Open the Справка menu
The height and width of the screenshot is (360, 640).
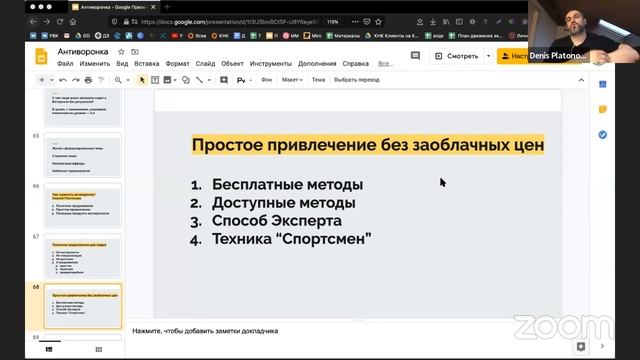[356, 64]
